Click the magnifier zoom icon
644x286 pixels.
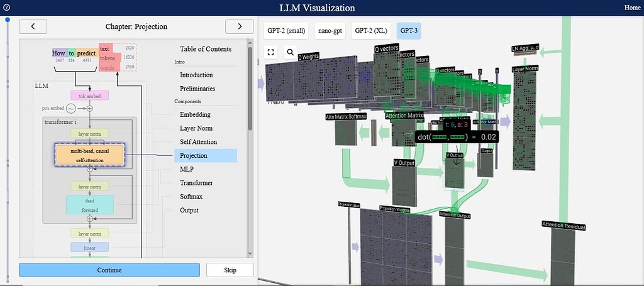pyautogui.click(x=290, y=53)
